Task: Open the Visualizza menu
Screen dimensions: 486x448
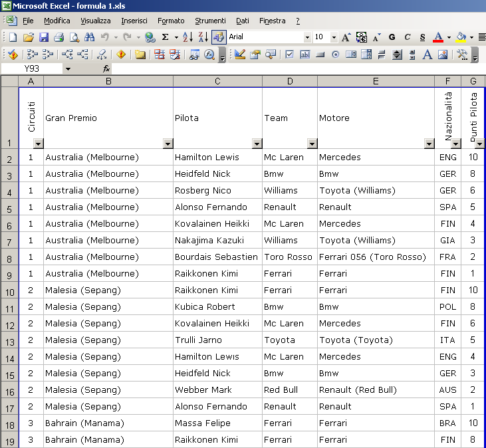Action: click(x=96, y=21)
